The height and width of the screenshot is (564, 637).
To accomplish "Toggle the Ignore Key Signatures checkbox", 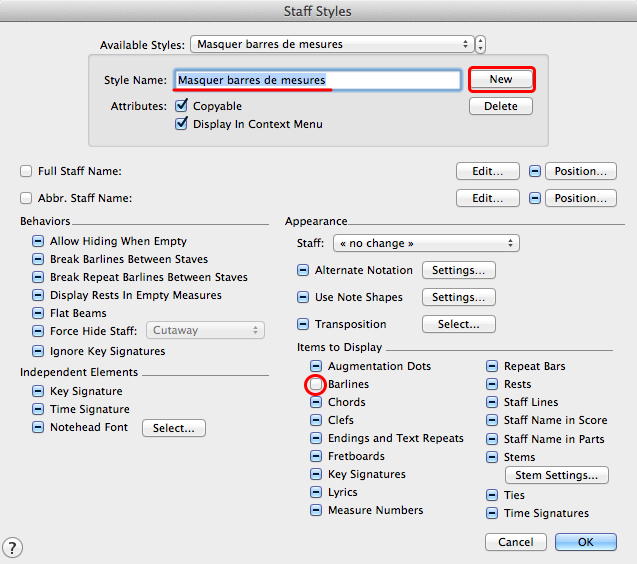I will coord(38,351).
